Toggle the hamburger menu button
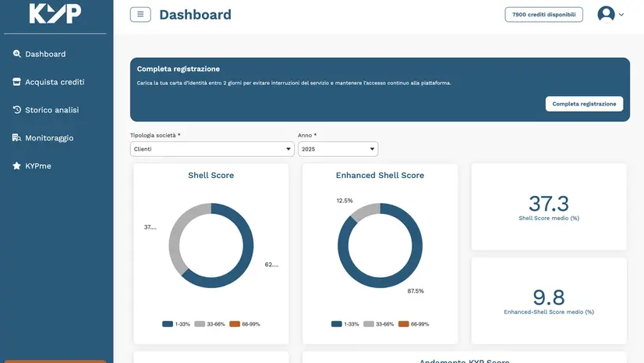 [x=140, y=14]
